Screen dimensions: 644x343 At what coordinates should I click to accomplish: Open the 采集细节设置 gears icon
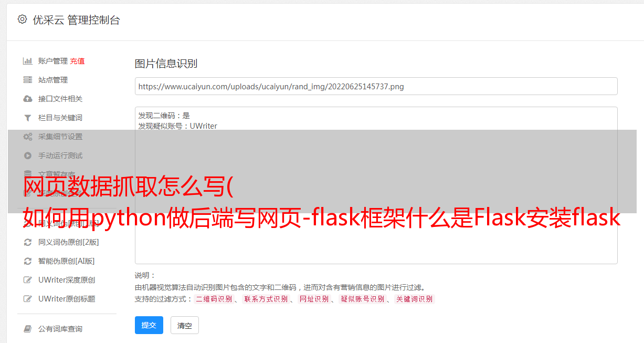28,137
